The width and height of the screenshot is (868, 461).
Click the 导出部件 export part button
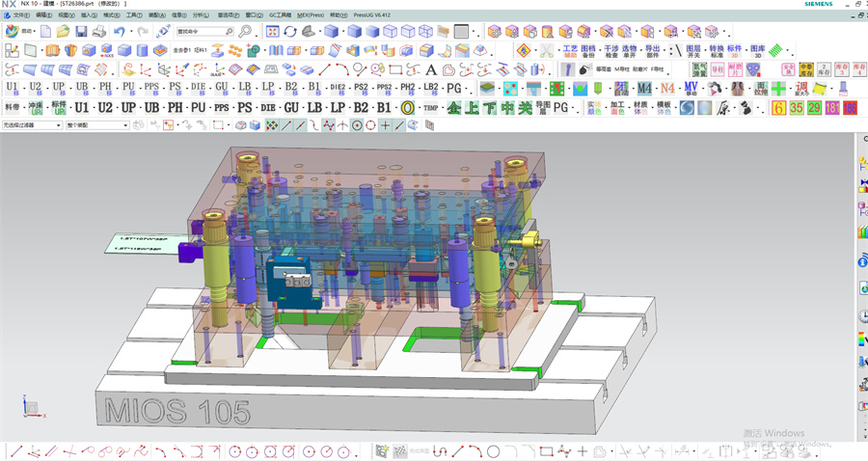[x=653, y=51]
